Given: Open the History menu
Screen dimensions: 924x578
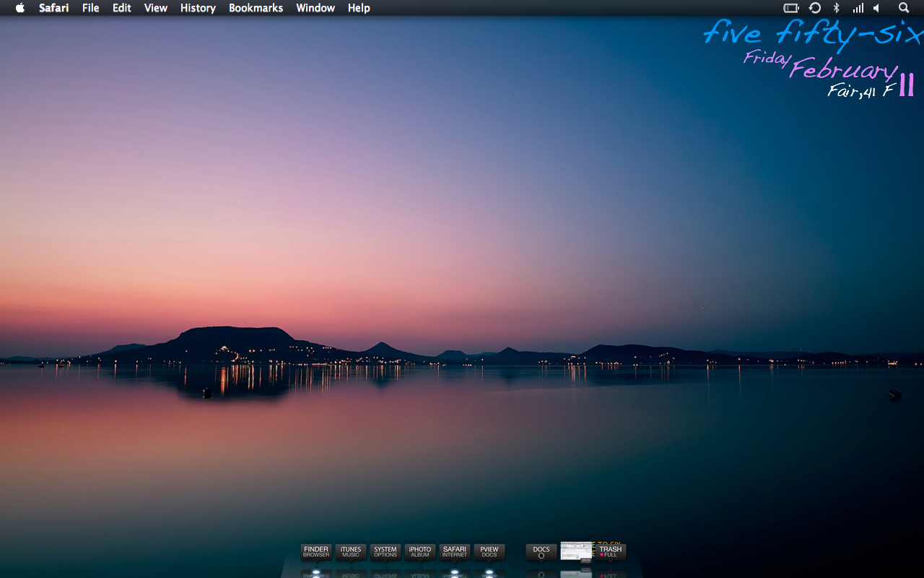Looking at the screenshot, I should (x=198, y=8).
